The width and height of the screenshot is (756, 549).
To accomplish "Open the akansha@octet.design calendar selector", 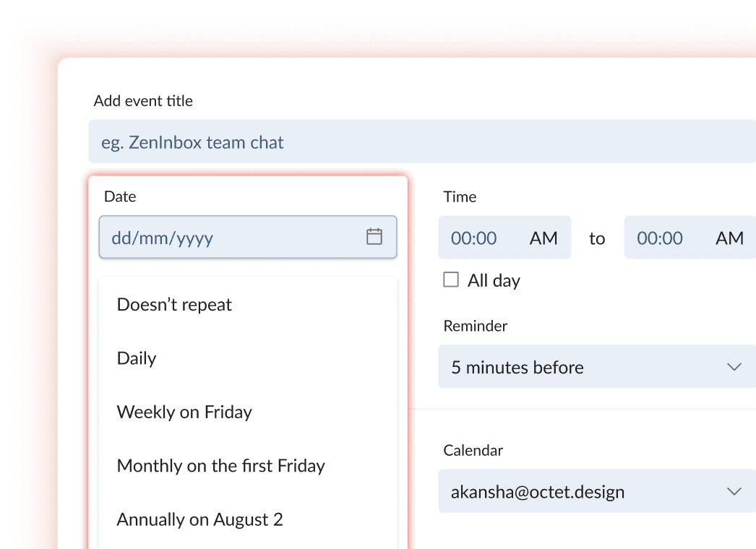I will (597, 490).
